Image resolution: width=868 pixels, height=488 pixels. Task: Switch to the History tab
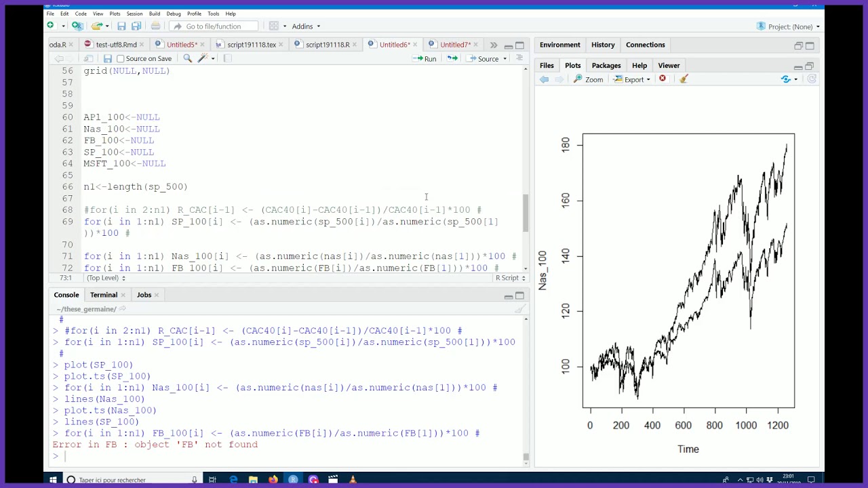coord(603,45)
